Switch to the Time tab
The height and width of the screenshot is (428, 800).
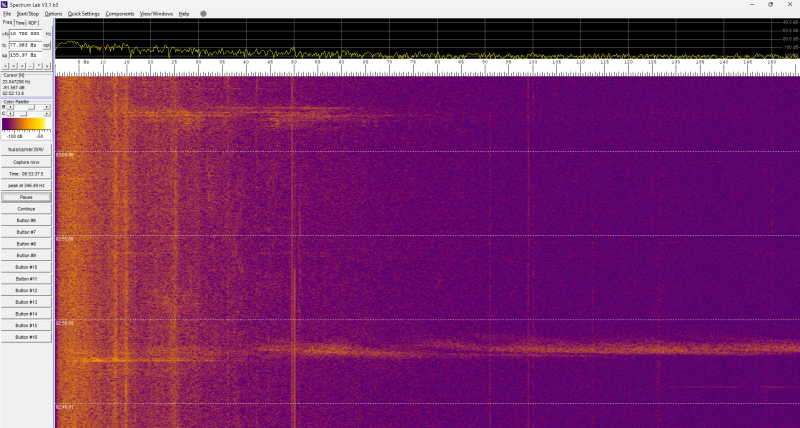tap(20, 23)
